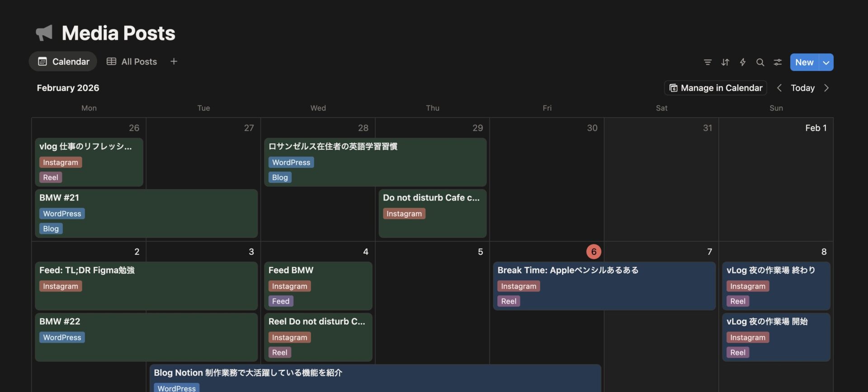Screen dimensions: 868x392
Task: Open the search magnifier icon
Action: coord(760,62)
